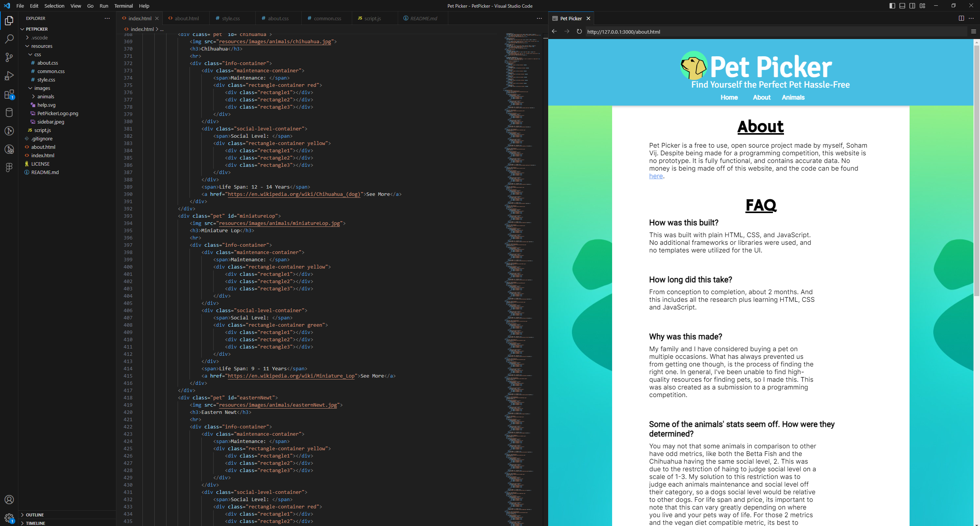Click the preview pane vertical scrollbar
Viewport: 980px width, 526px height.
(x=976, y=172)
